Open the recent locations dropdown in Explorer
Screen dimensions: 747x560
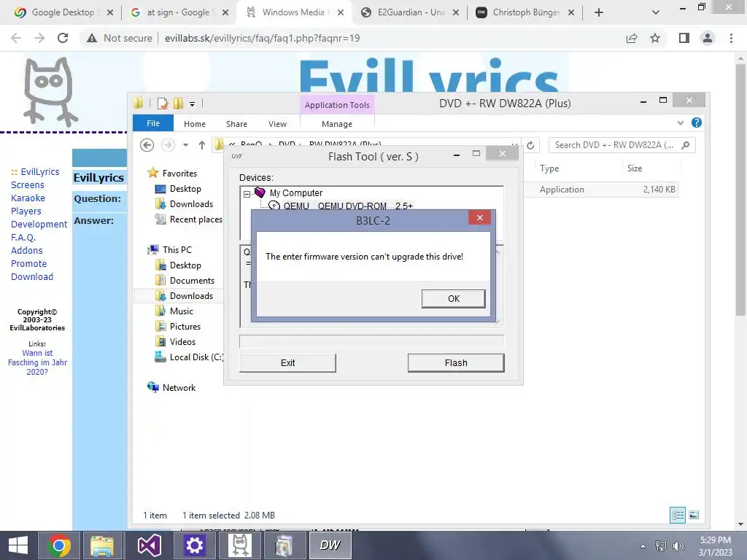point(186,145)
